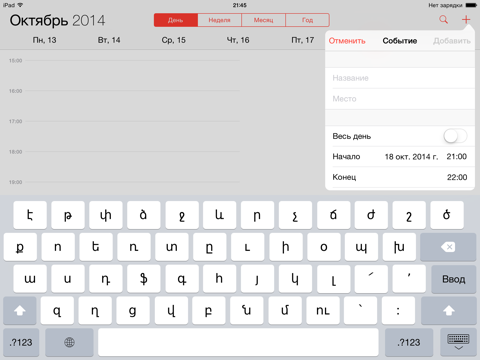Switch to the День view tab

(x=176, y=20)
